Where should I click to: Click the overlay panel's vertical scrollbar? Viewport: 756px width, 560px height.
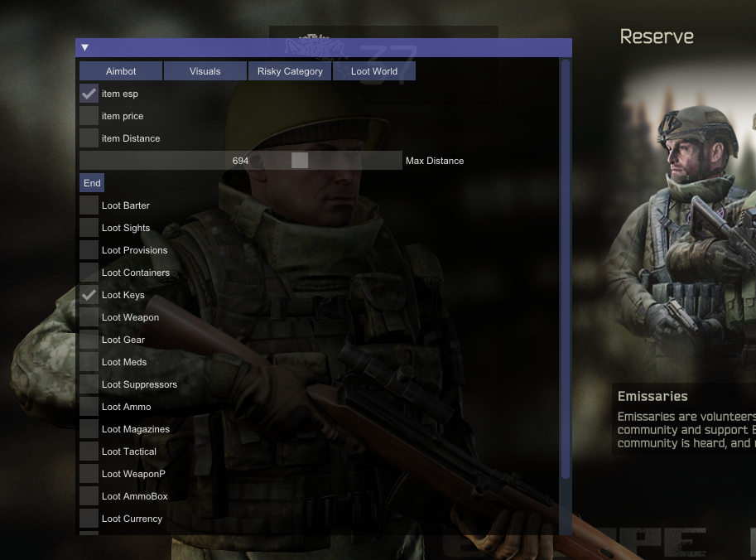point(566,269)
